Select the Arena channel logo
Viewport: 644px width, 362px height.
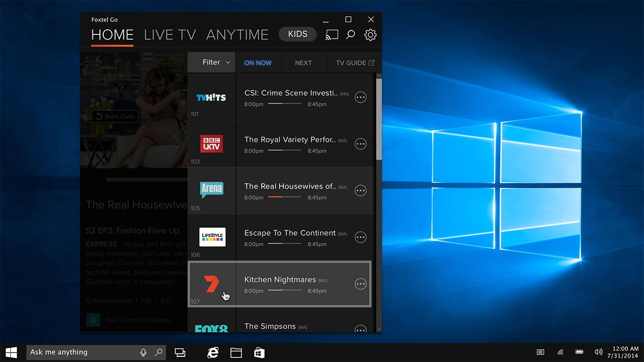212,189
